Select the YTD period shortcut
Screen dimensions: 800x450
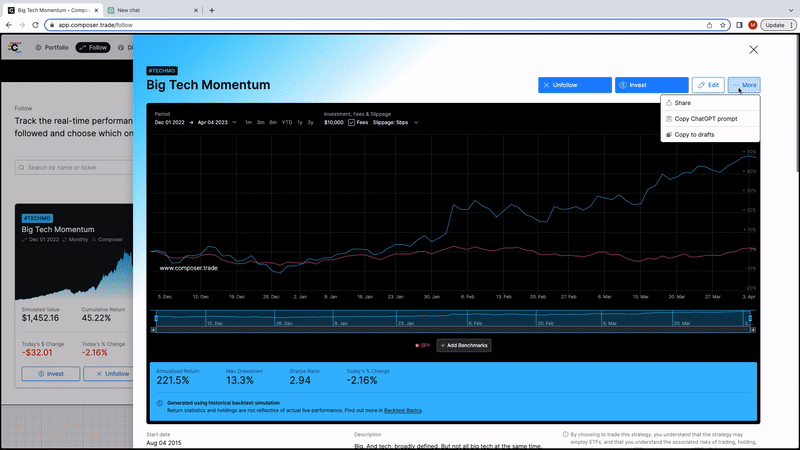(x=287, y=122)
